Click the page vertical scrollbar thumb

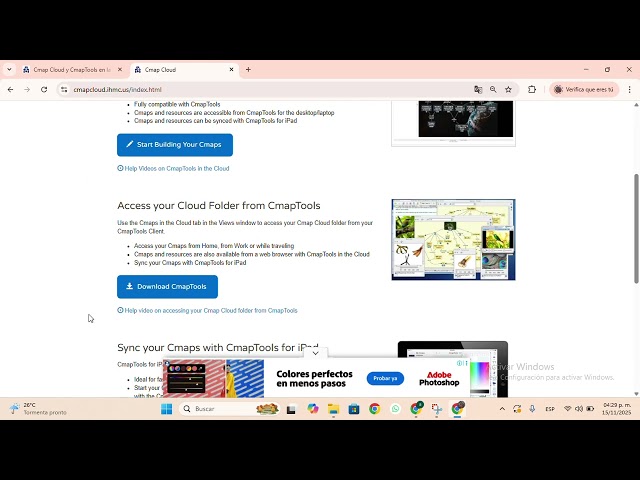636,229
